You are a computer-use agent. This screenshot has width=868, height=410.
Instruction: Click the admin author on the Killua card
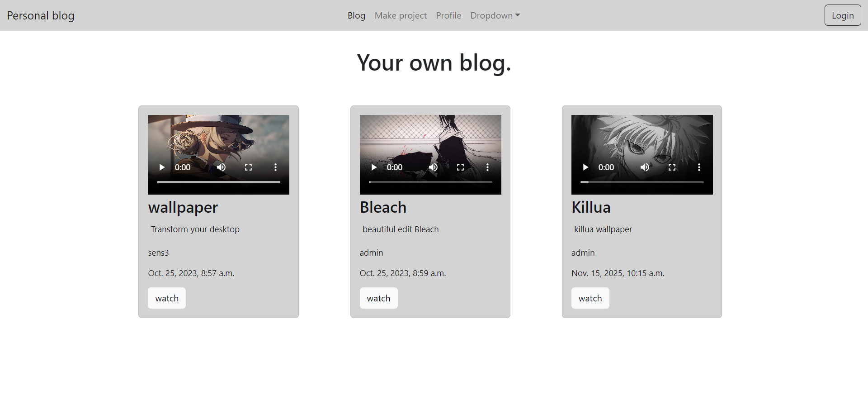(x=583, y=253)
